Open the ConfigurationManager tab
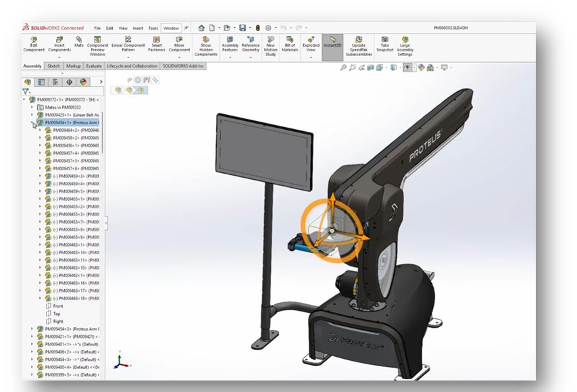 pos(55,82)
